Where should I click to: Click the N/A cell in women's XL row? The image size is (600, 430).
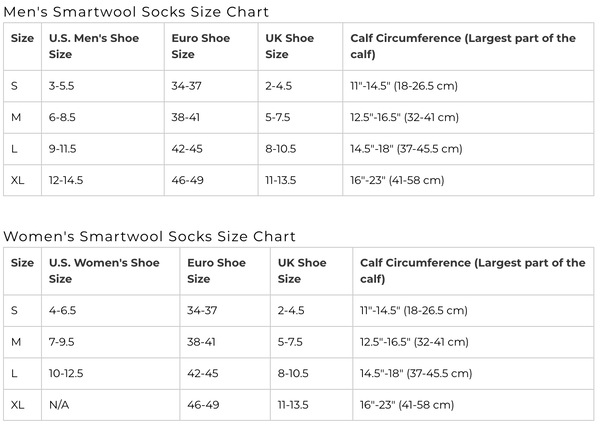pos(59,405)
